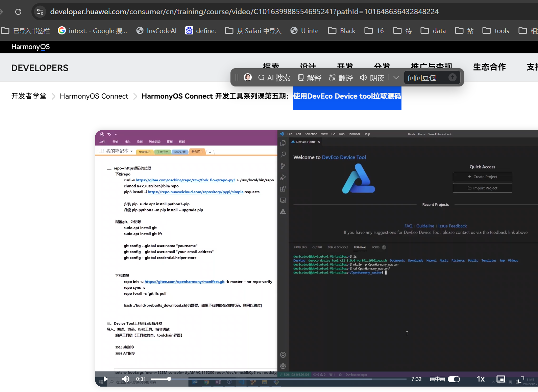The height and width of the screenshot is (392, 538).
Task: Play the video with the play button
Action: (x=105, y=379)
